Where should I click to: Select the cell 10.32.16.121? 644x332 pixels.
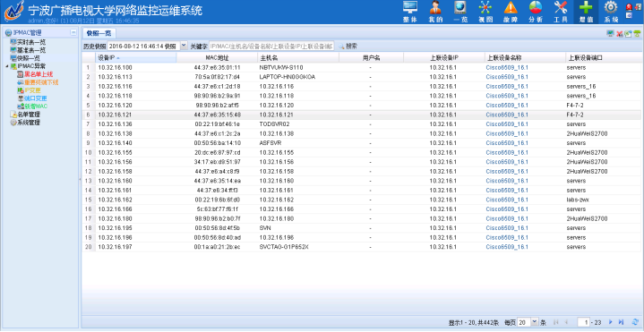point(115,115)
